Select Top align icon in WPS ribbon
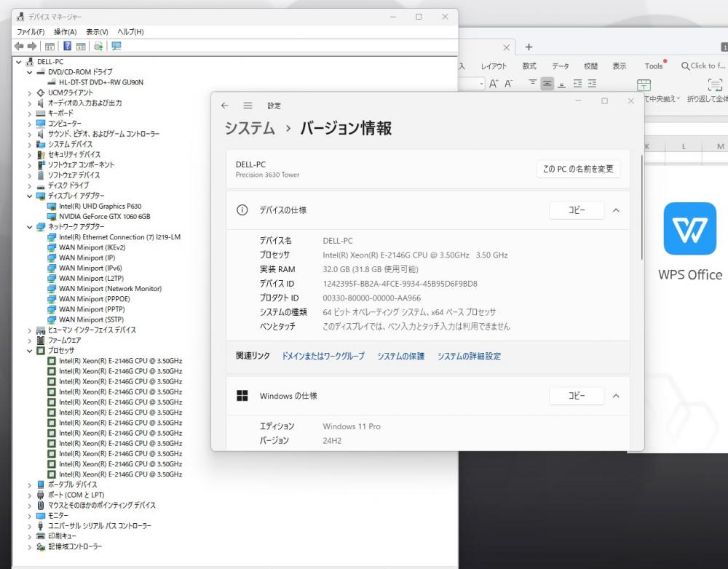 [x=533, y=84]
